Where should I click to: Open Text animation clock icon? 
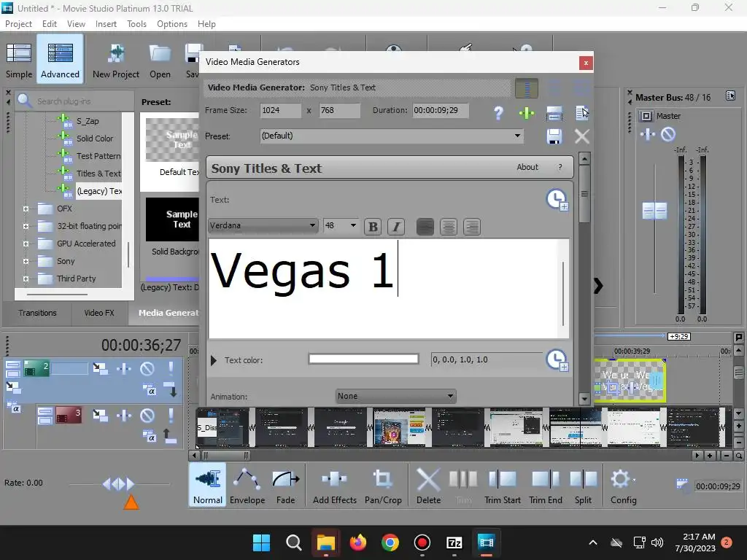tap(557, 200)
